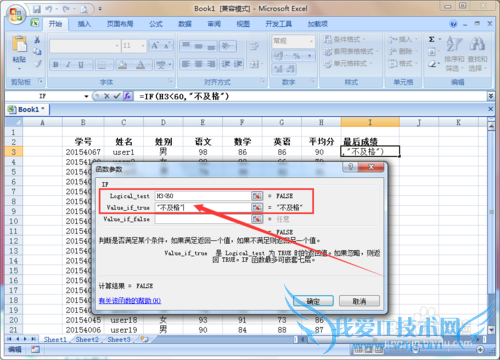Switch to the 公式 ribbon tab

click(x=156, y=24)
